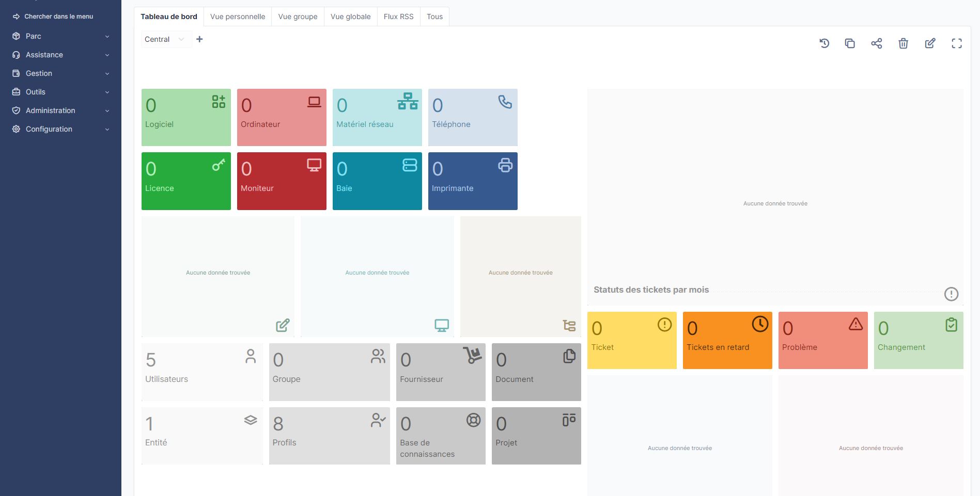Viewport: 980px width, 496px height.
Task: Switch to the Flux RSS tab
Action: click(398, 17)
